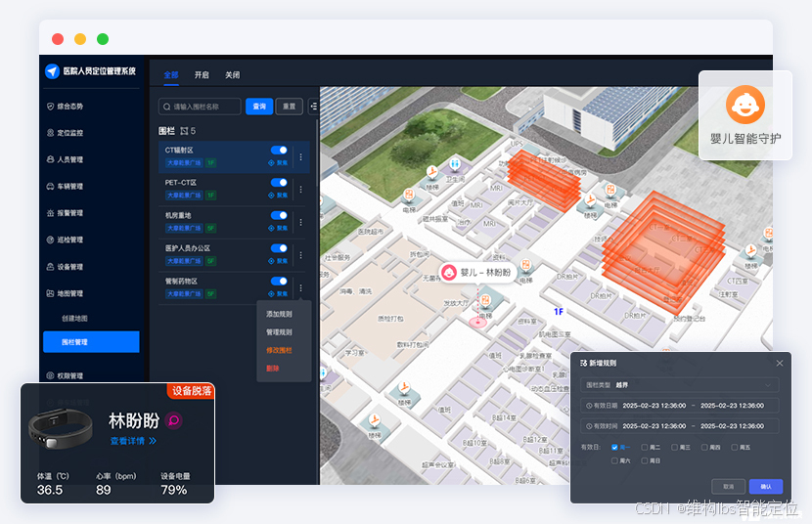Expand the 地图管理 sidebar menu
Screen dimensions: 812x524
click(x=70, y=293)
